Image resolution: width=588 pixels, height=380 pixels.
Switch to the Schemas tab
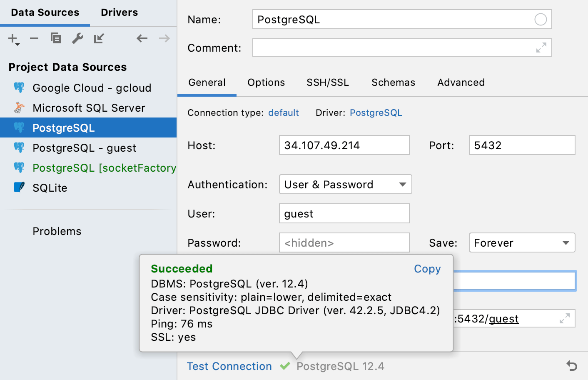click(x=393, y=82)
